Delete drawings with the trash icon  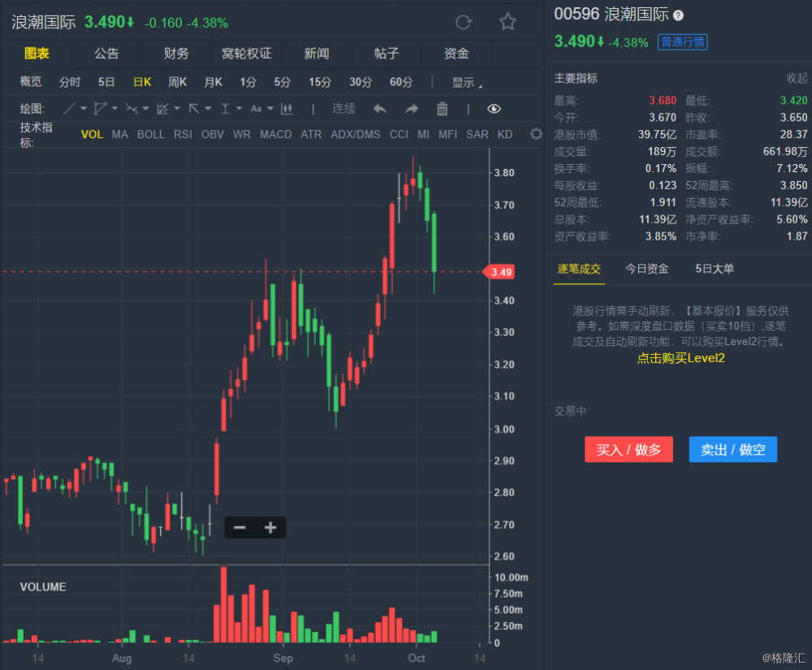point(443,109)
